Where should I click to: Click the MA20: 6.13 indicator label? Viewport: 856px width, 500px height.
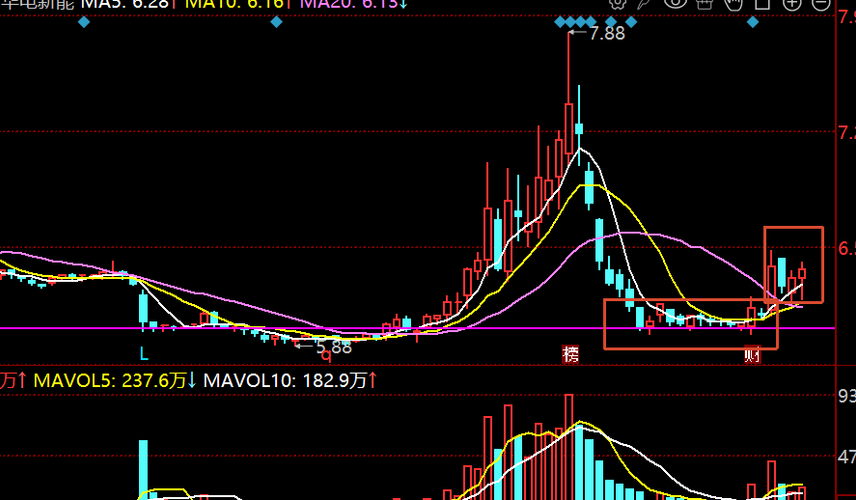(x=349, y=4)
